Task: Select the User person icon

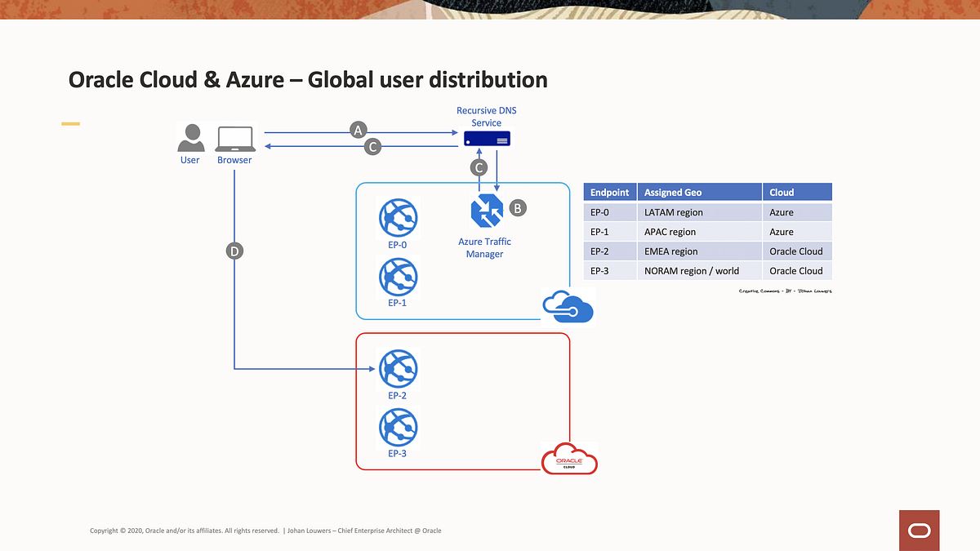Action: [x=190, y=137]
